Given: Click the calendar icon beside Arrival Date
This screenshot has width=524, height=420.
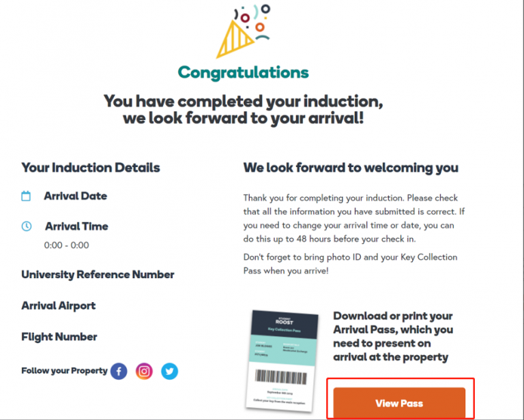Looking at the screenshot, I should (26, 196).
